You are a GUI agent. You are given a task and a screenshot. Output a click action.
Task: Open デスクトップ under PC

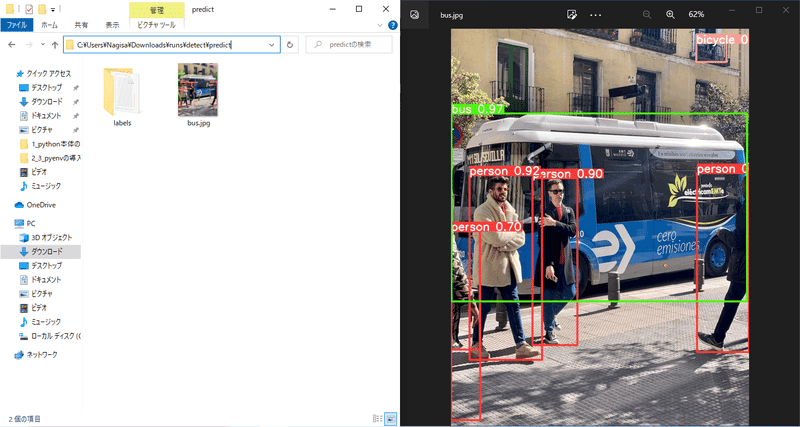(40, 265)
